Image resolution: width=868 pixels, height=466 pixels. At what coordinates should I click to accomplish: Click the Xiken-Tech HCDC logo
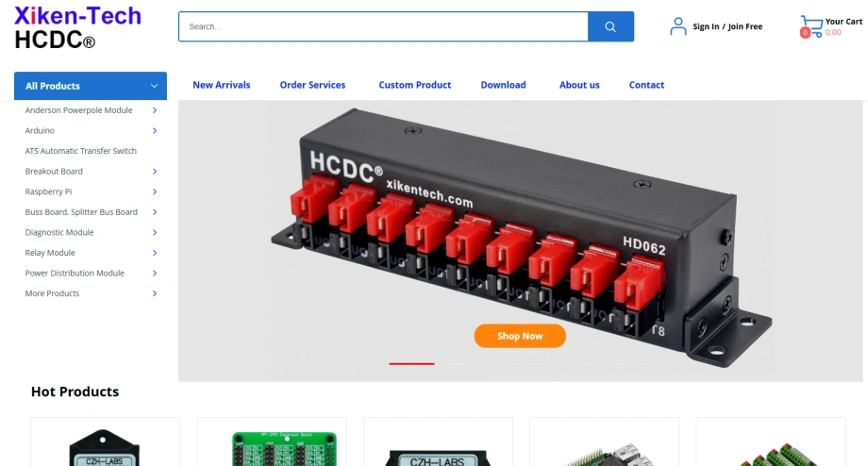(x=77, y=27)
